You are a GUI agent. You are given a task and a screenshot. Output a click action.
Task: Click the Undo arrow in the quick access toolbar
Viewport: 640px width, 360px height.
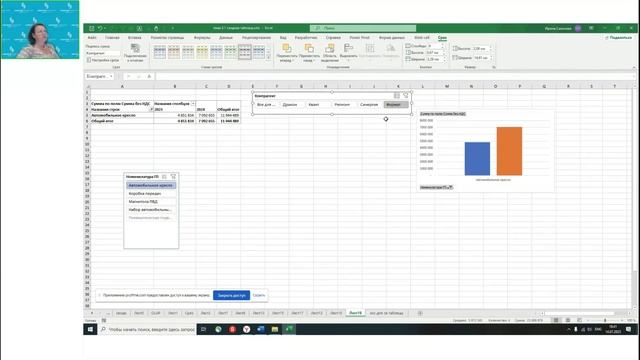pos(100,28)
